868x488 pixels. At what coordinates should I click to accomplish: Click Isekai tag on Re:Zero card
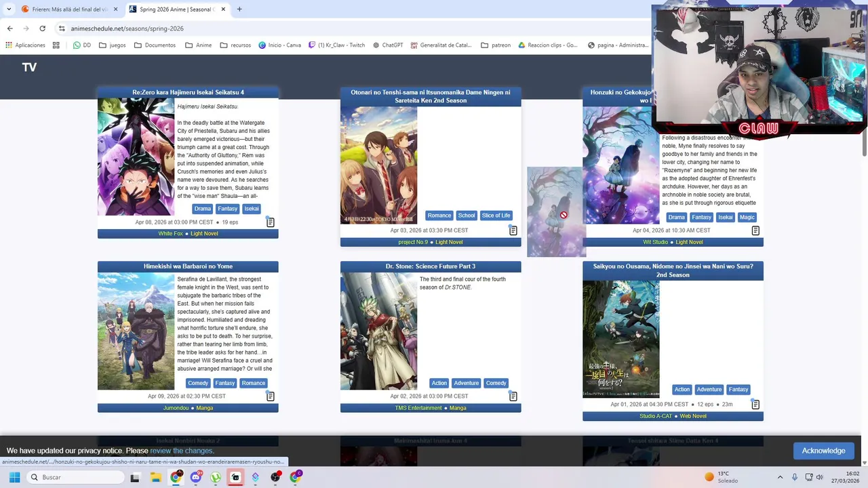coord(252,209)
